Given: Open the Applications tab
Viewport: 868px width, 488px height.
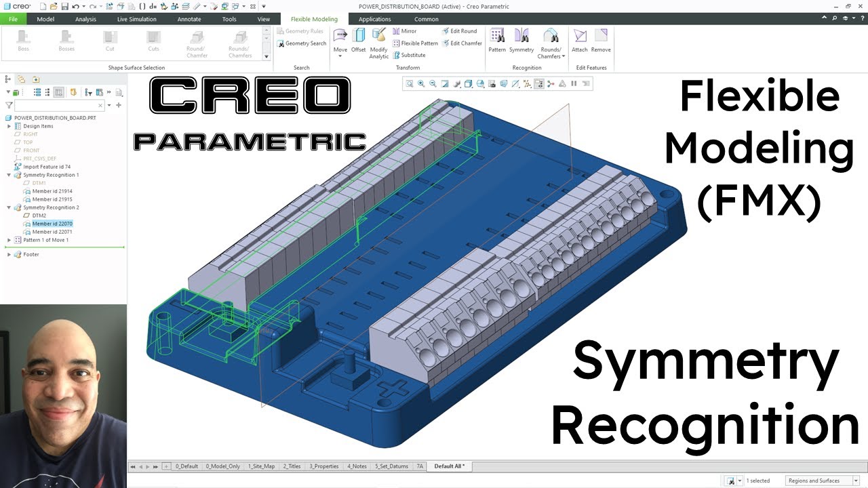Looking at the screenshot, I should [x=375, y=19].
